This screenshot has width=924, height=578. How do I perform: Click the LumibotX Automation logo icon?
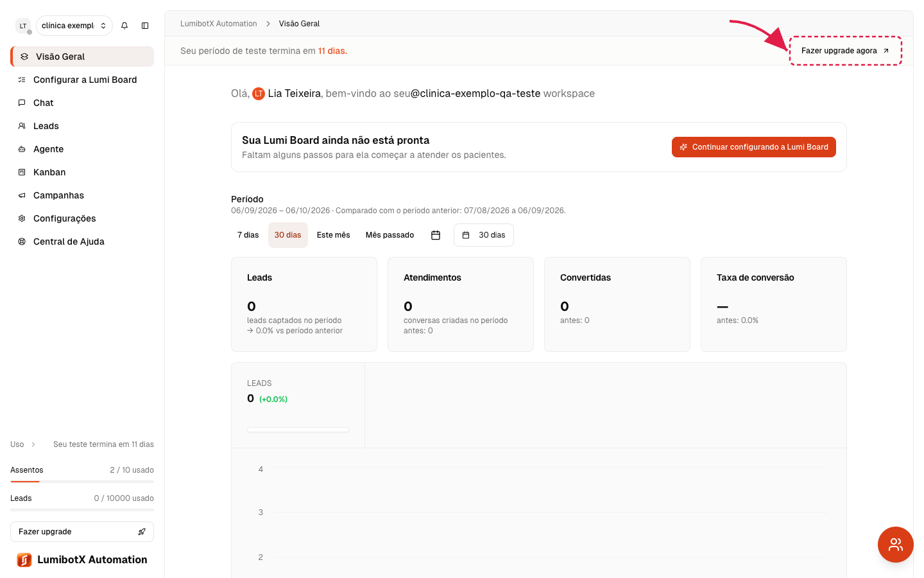24,560
